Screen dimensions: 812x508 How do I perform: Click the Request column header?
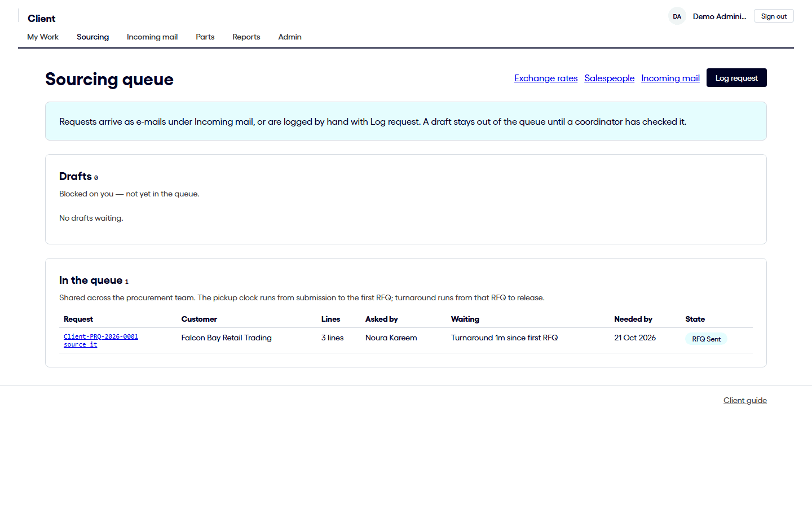[x=78, y=319]
